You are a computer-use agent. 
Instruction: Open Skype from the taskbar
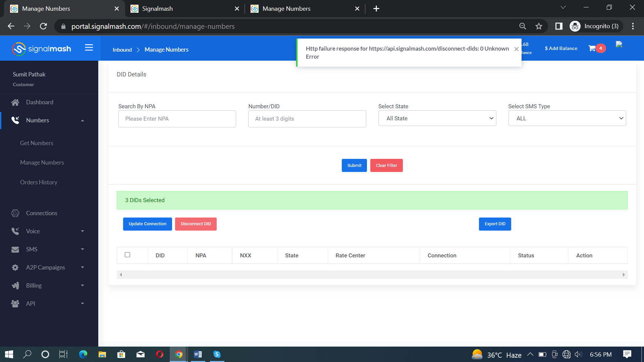pyautogui.click(x=217, y=354)
